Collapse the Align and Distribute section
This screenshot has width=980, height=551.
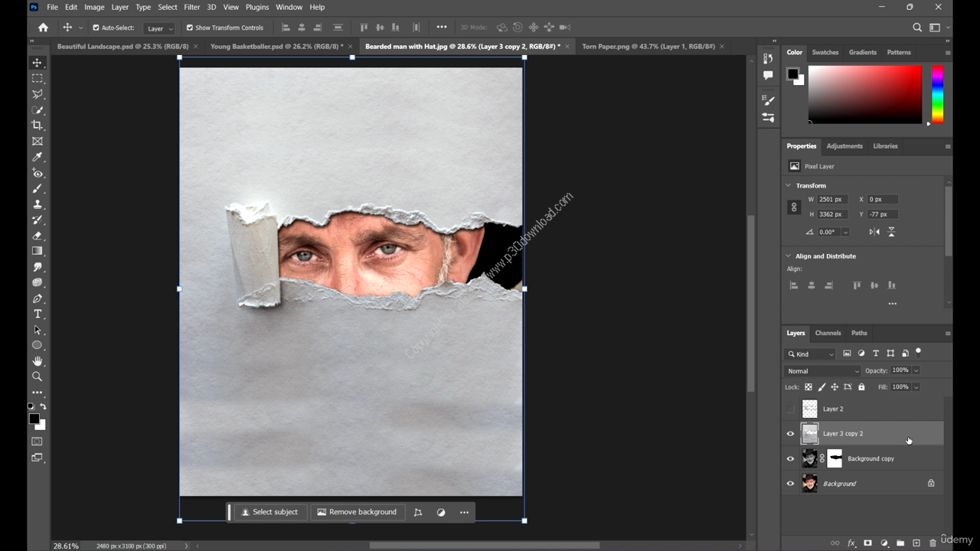click(x=789, y=256)
